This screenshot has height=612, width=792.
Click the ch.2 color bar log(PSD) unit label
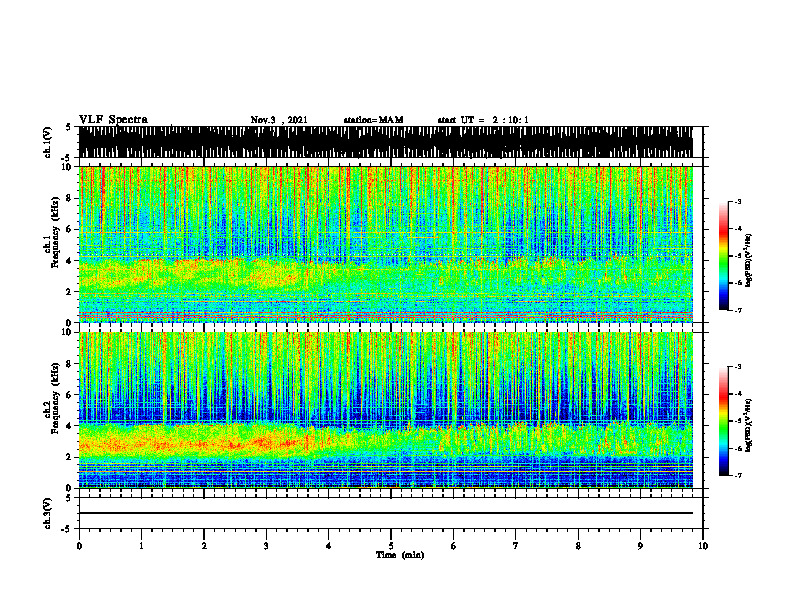pos(748,425)
